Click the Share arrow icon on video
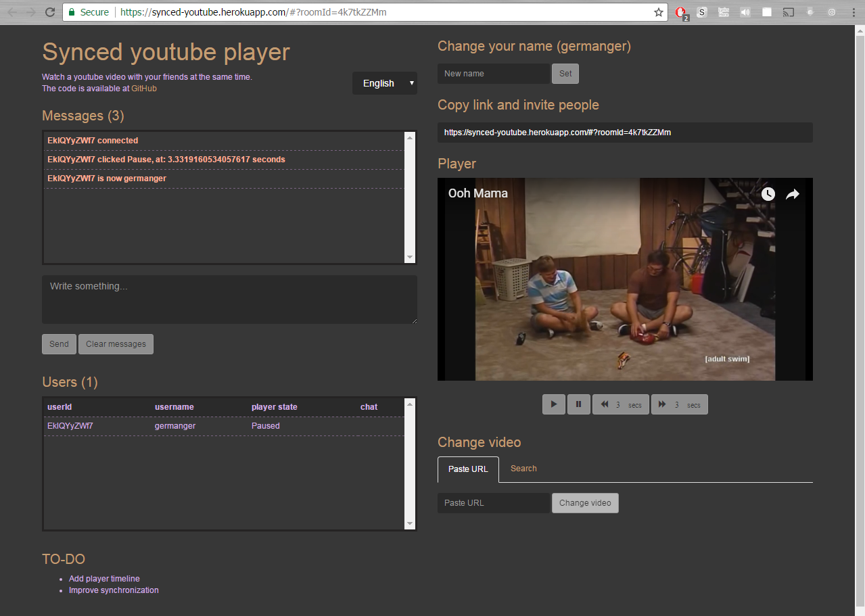Screen dimensions: 865x616 tap(793, 194)
